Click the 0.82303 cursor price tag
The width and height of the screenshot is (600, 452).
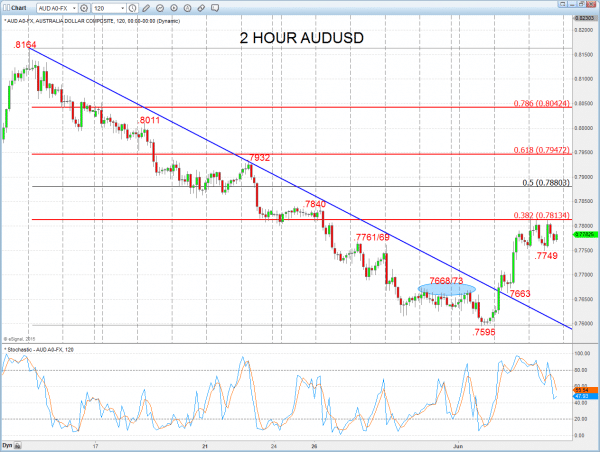point(586,18)
